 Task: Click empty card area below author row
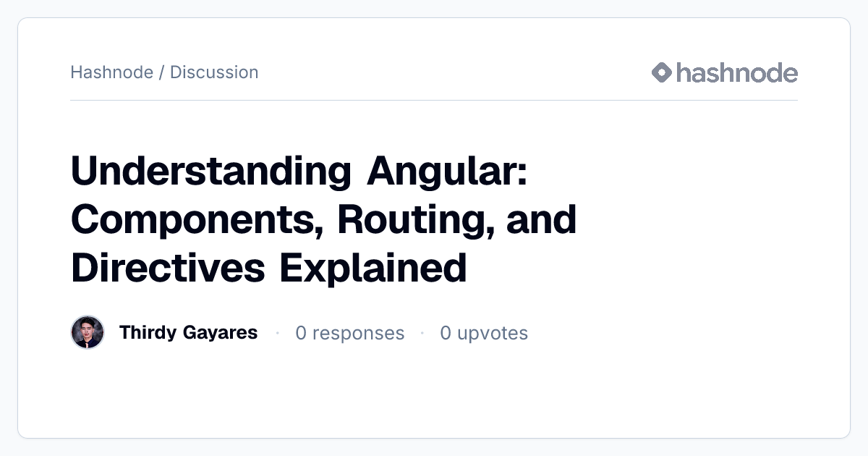coord(434,394)
